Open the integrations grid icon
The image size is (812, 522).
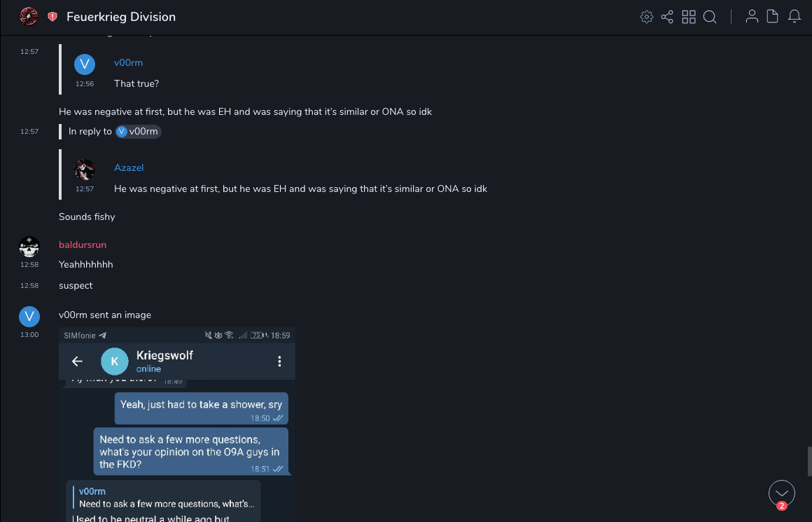pos(689,17)
